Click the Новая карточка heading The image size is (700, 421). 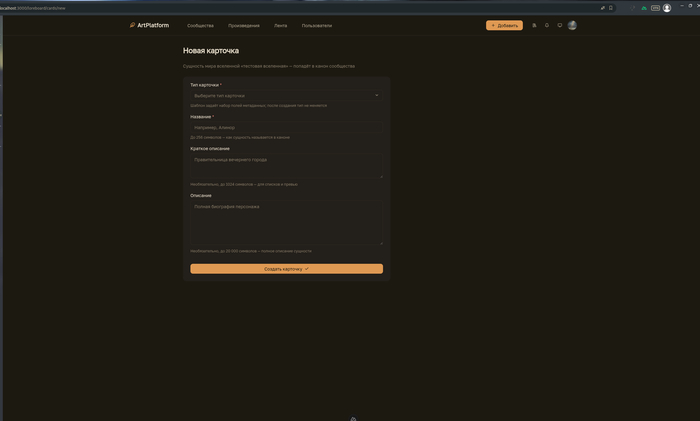coord(211,51)
